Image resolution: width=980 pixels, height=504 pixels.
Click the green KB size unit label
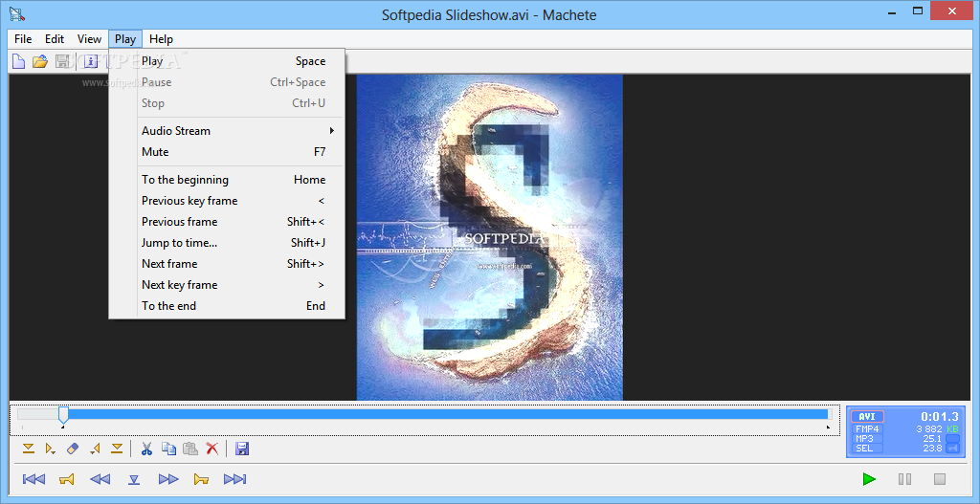952,429
